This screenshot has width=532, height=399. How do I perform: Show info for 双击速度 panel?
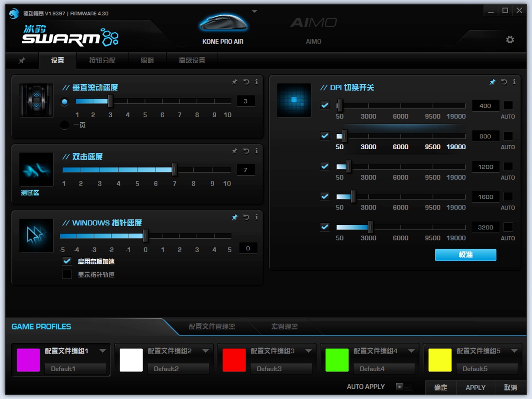pyautogui.click(x=257, y=151)
